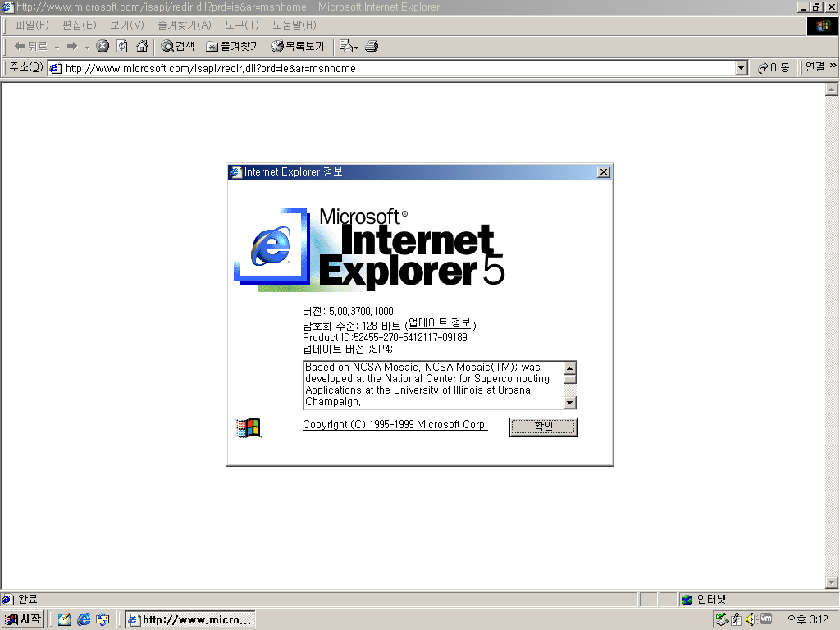The width and height of the screenshot is (840, 630).
Task: Click the VMware tools tray icon
Action: (766, 619)
